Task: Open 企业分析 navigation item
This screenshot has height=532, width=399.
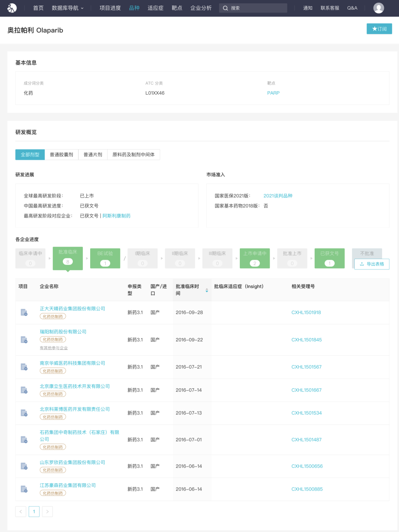Action: [201, 8]
